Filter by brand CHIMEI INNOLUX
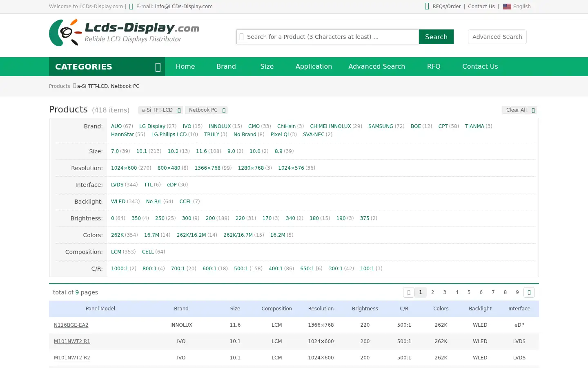Image resolution: width=588 pixels, height=368 pixels. point(330,126)
